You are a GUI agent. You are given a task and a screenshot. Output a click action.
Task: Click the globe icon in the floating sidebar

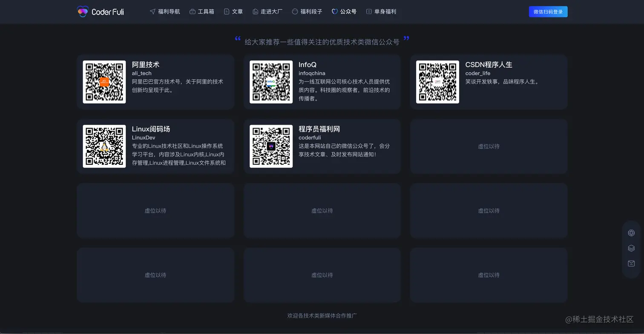[x=631, y=233]
